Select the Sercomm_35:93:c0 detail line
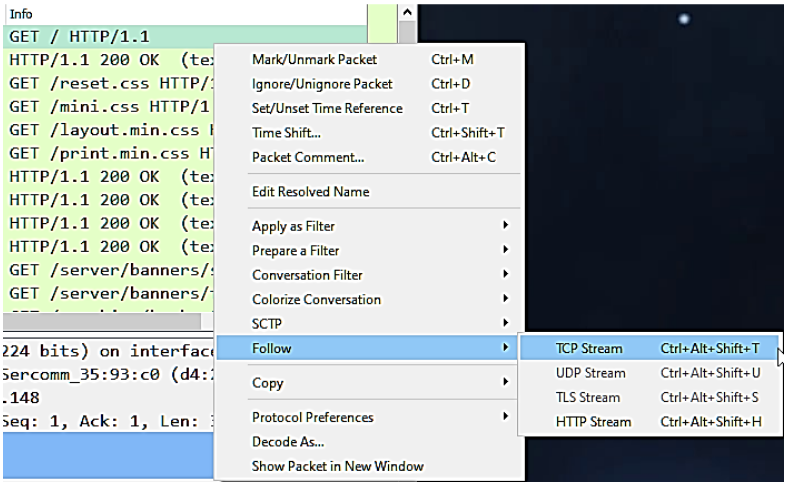The height and width of the screenshot is (482, 788). pos(108,374)
